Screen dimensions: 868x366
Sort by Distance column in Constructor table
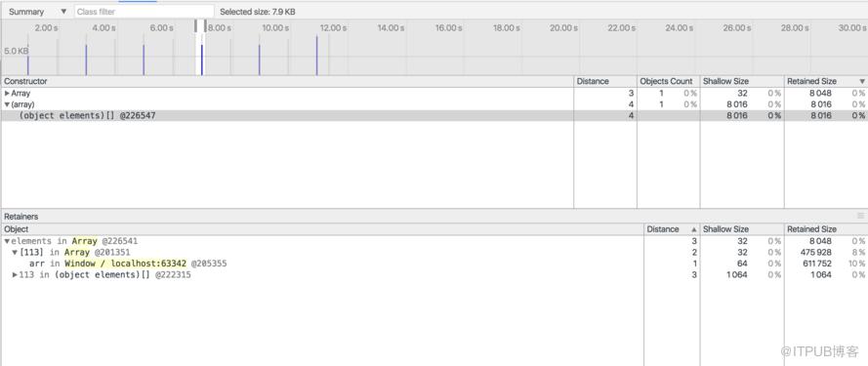[x=605, y=81]
